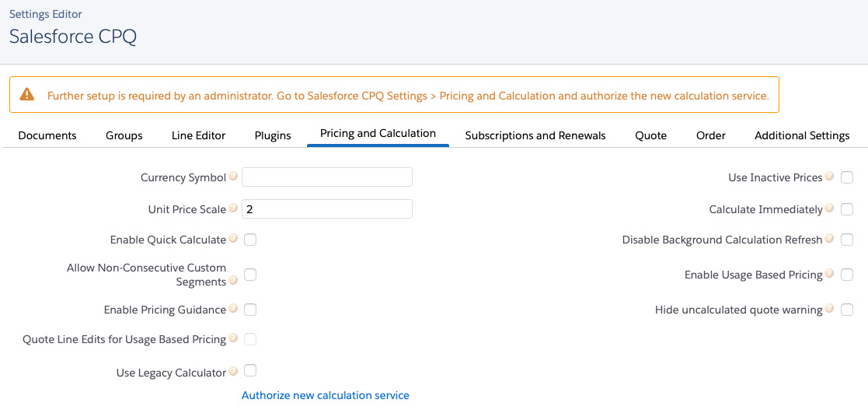Go to the Plugins tab
868x410 pixels.
click(x=273, y=135)
